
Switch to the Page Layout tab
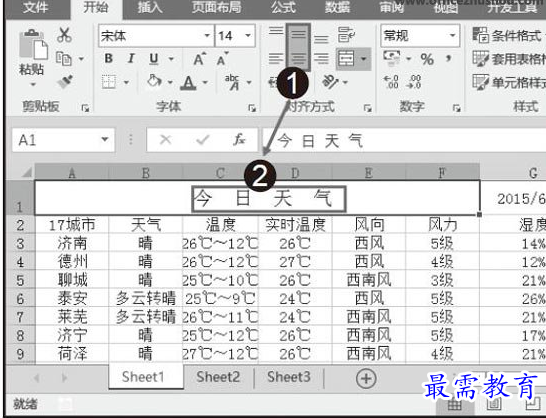pos(216,8)
